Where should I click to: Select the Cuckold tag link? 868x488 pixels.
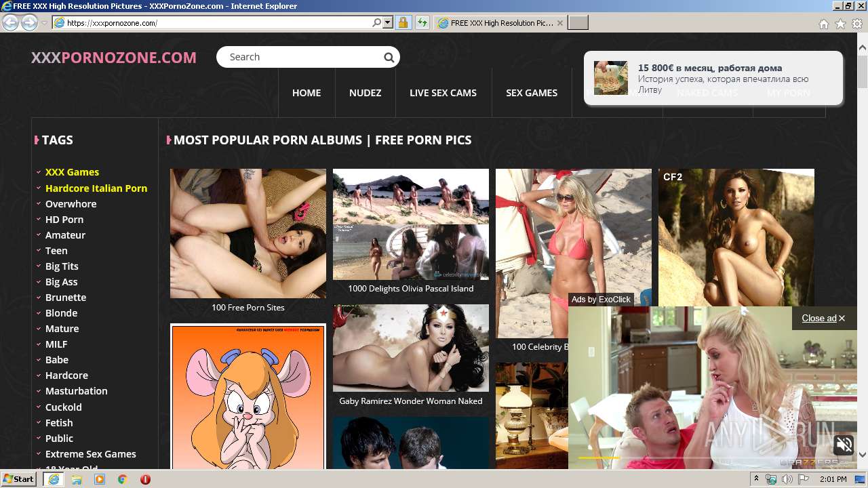63,407
